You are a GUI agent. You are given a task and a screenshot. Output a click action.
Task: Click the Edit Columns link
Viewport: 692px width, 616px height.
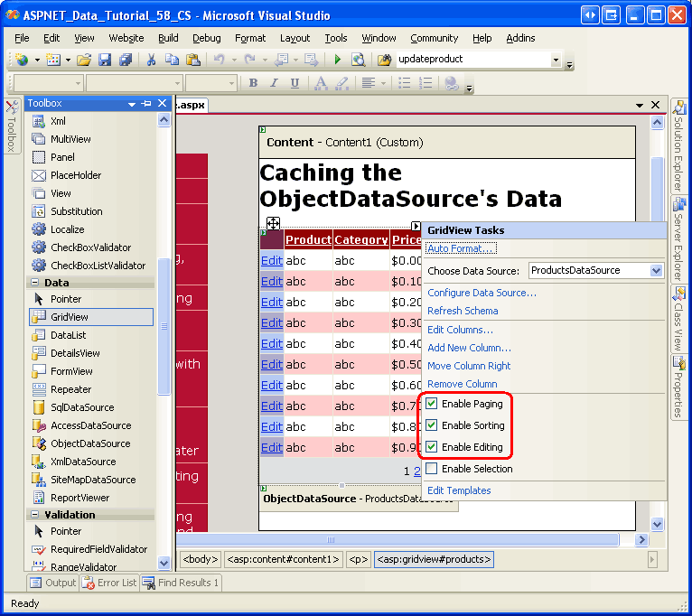point(460,330)
